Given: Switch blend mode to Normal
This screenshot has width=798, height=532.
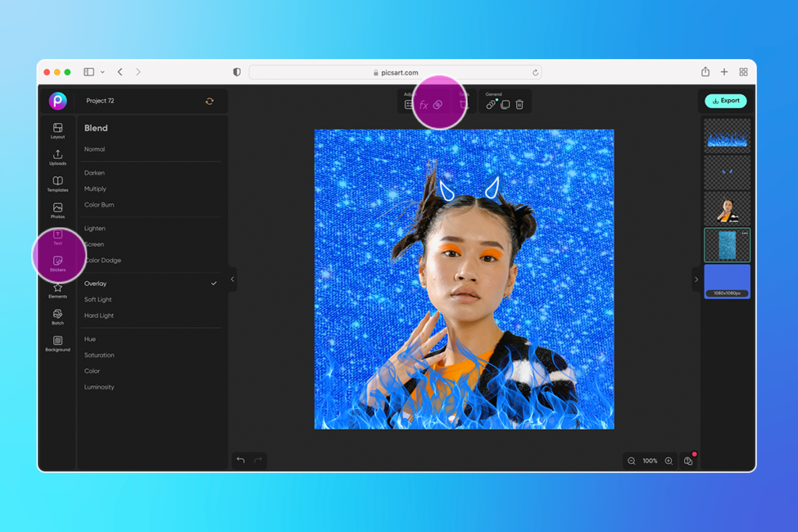Looking at the screenshot, I should point(94,149).
